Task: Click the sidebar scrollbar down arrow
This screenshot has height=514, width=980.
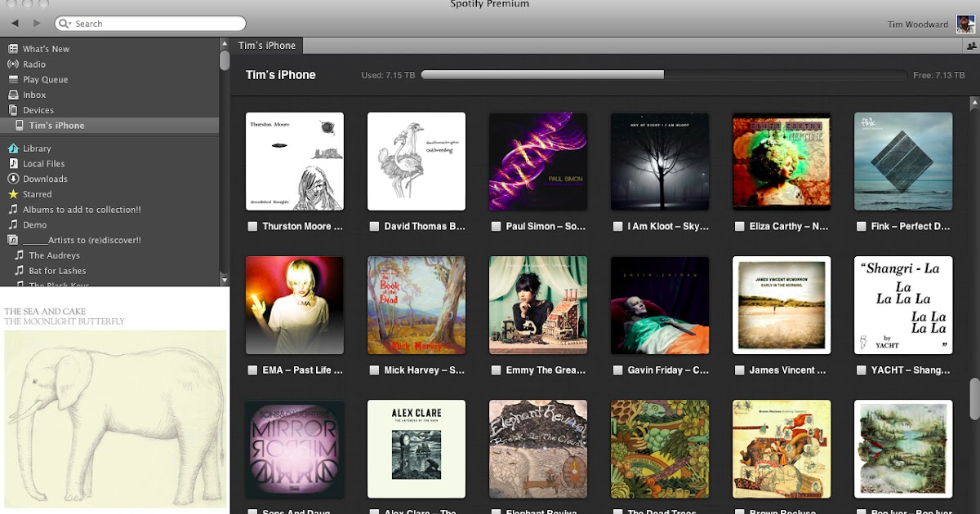Action: (x=225, y=280)
